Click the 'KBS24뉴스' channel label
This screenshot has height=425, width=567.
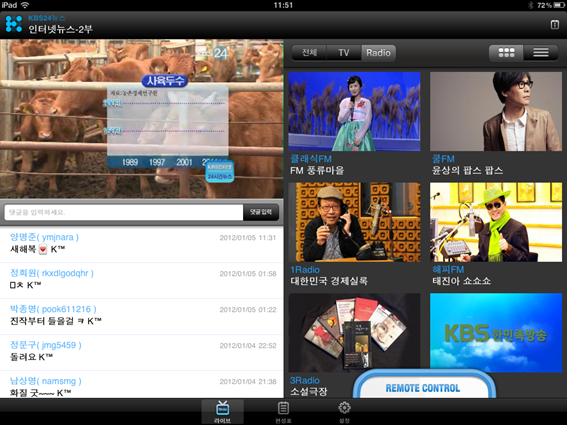(47, 18)
